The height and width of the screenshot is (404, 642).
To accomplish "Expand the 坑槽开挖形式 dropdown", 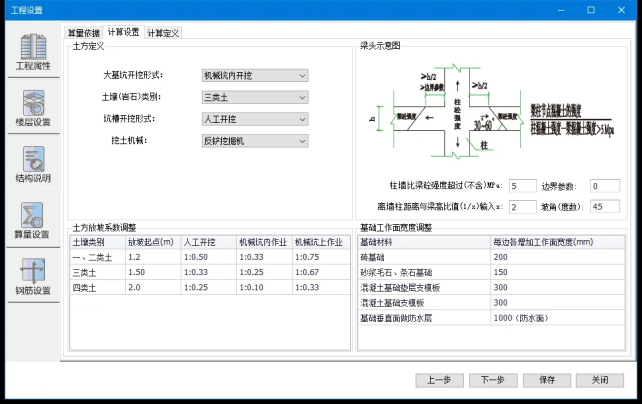I will [255, 119].
